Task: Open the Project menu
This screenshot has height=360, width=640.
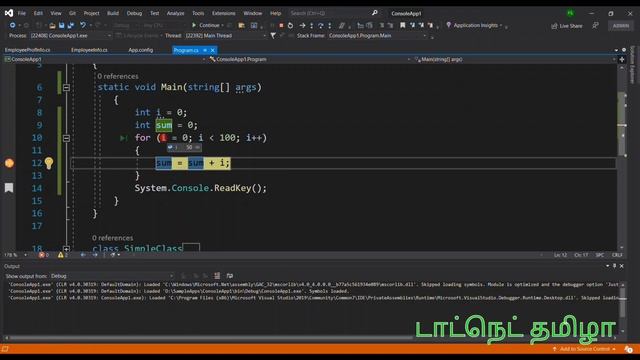Action: point(91,13)
